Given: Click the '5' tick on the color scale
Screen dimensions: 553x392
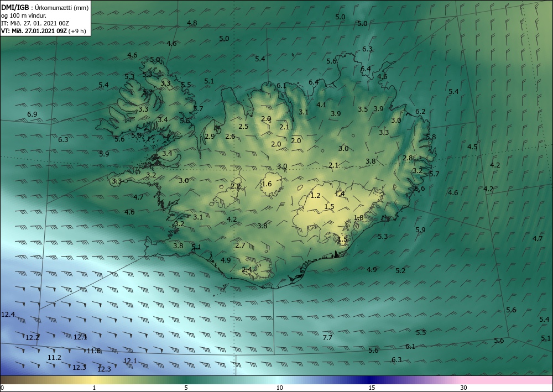Looking at the screenshot, I should pos(186,388).
